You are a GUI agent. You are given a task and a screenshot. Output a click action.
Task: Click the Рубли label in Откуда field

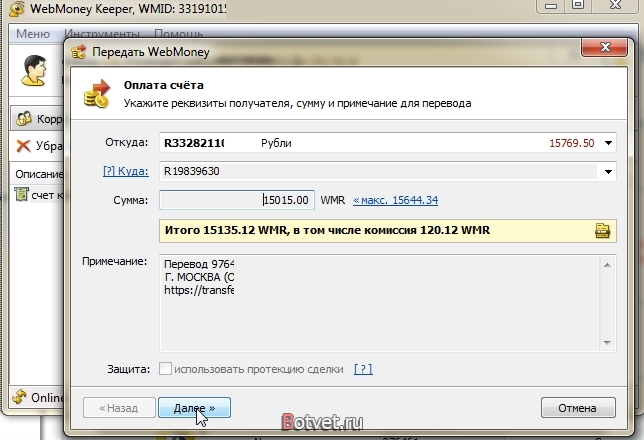276,143
